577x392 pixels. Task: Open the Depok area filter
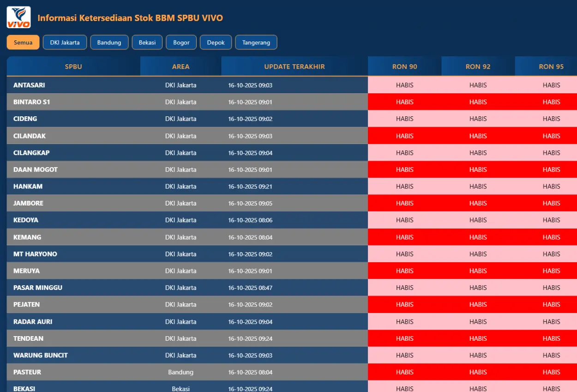click(216, 42)
